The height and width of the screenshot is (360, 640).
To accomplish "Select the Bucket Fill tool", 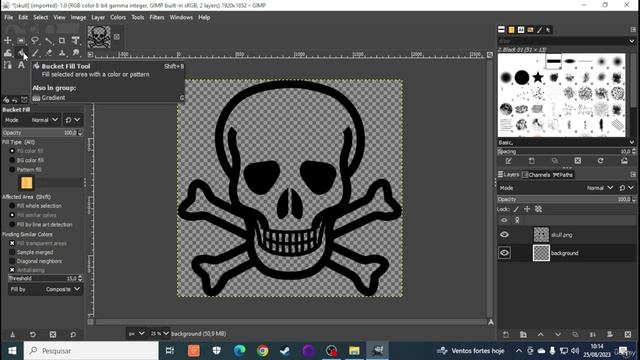I will pos(21,53).
